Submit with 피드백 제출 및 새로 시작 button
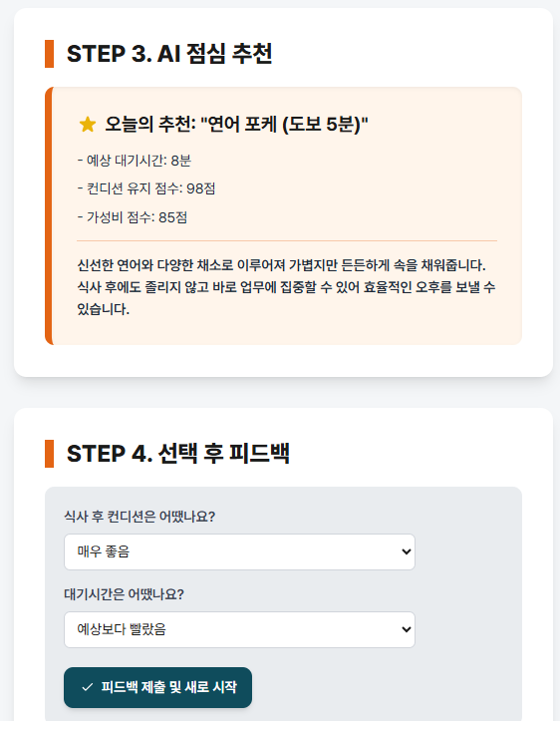This screenshot has width=560, height=729. (158, 688)
